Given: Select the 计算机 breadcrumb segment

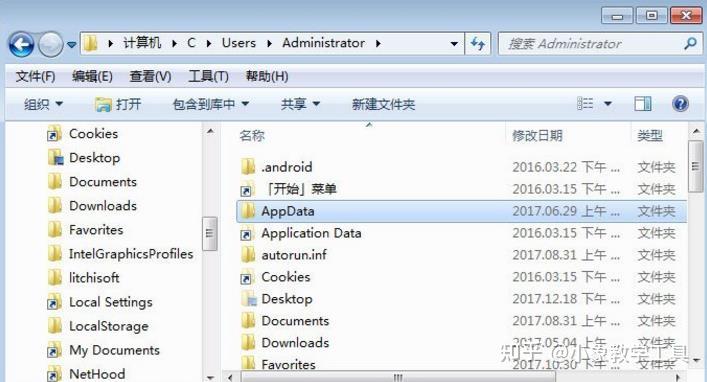Looking at the screenshot, I should 142,43.
